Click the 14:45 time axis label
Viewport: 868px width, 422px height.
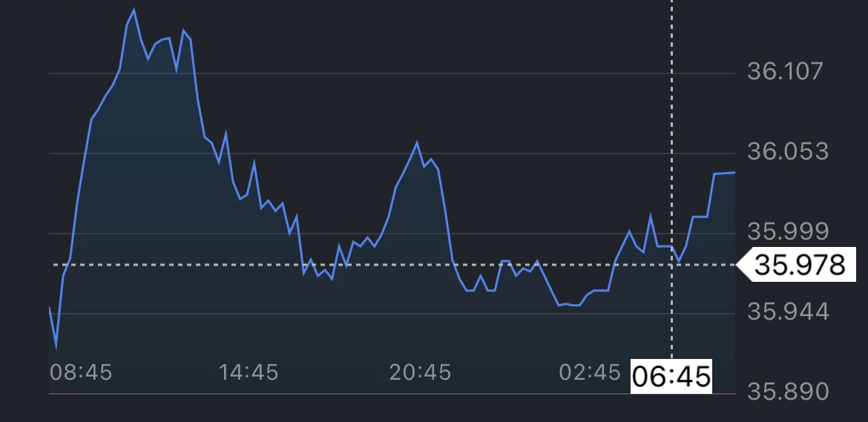point(249,372)
